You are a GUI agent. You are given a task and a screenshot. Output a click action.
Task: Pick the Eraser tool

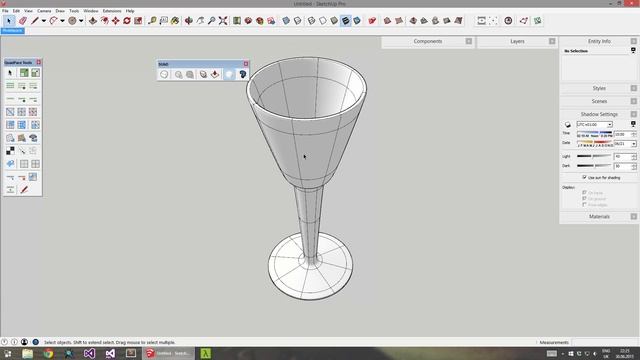click(x=23, y=20)
